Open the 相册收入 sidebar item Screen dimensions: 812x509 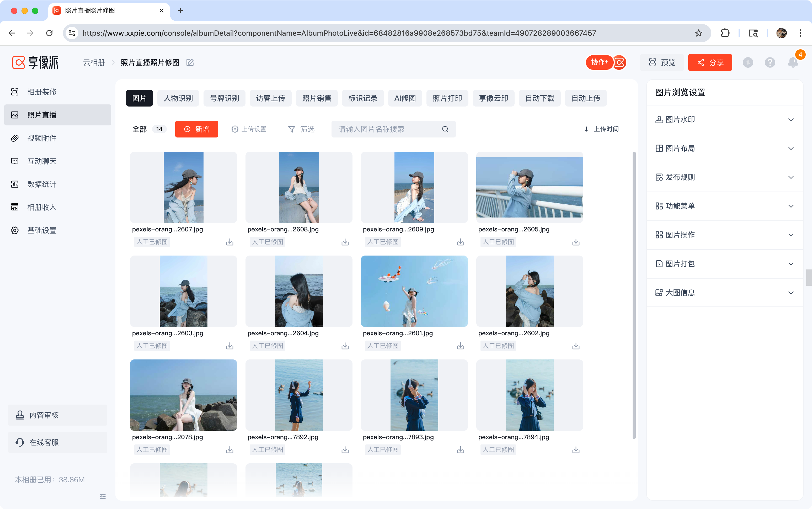57,207
